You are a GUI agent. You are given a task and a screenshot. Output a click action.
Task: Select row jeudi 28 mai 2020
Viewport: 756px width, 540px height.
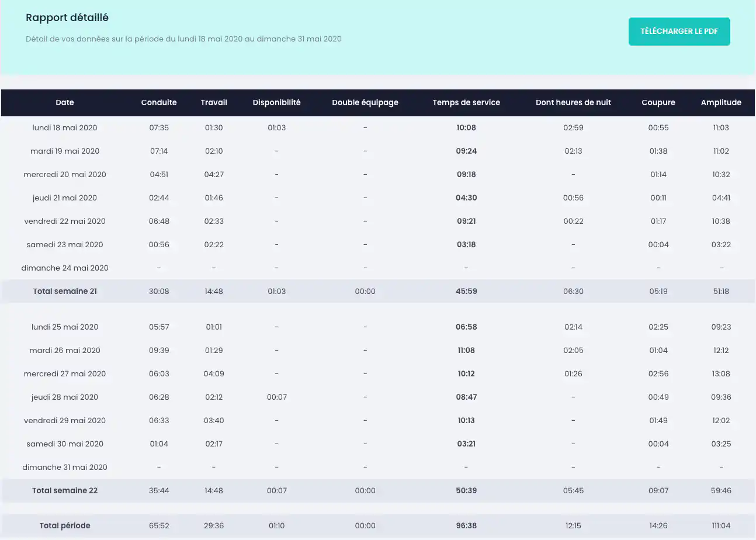pos(378,397)
